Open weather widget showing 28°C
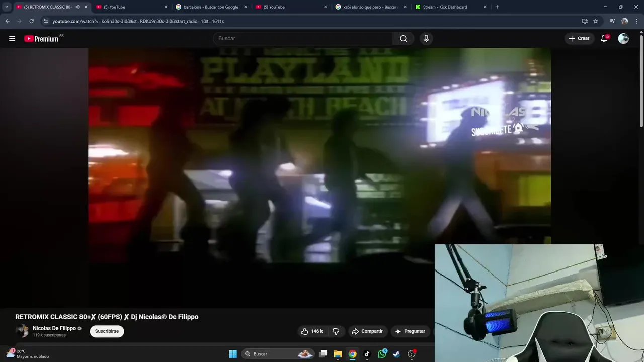644x362 pixels. (x=28, y=354)
